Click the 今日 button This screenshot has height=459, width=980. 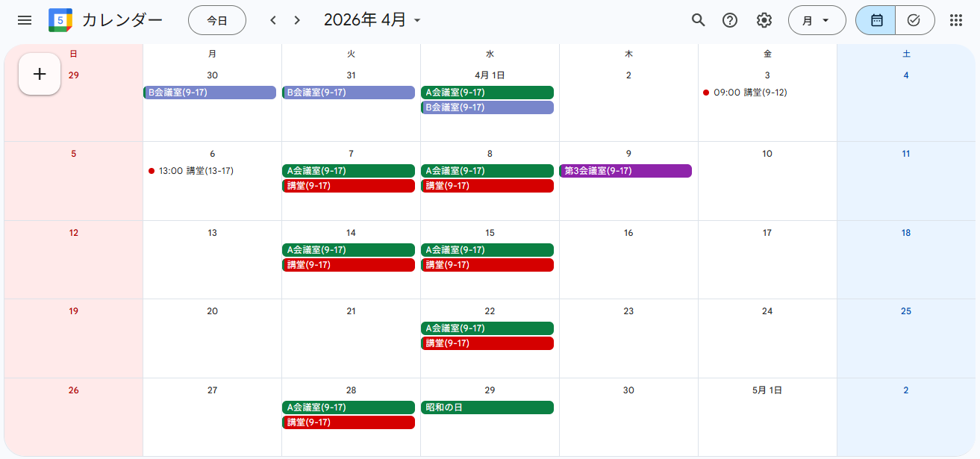(x=217, y=20)
